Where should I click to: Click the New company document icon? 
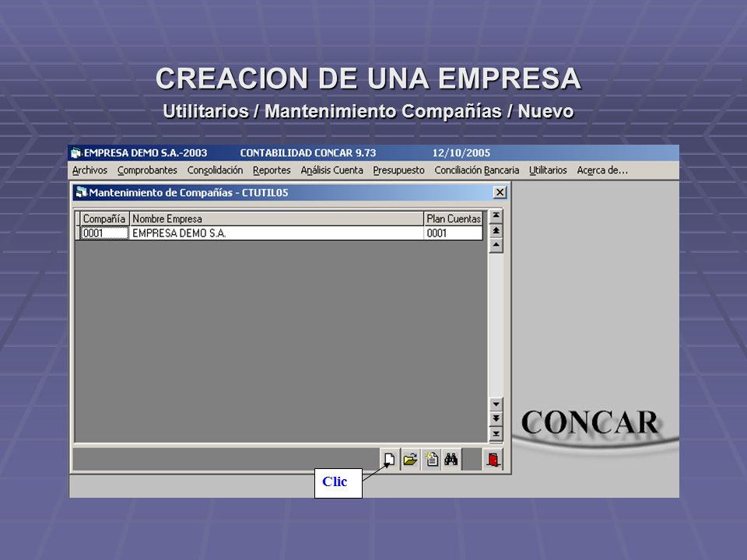click(x=390, y=460)
